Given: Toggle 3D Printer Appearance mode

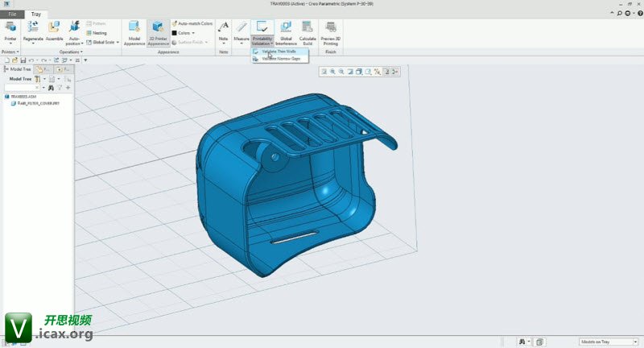Looking at the screenshot, I should (158, 27).
